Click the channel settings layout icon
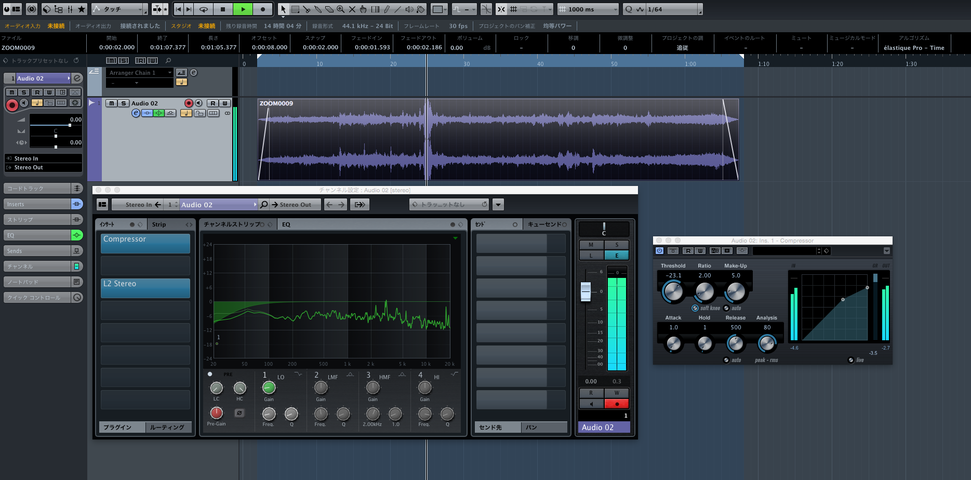 [102, 204]
